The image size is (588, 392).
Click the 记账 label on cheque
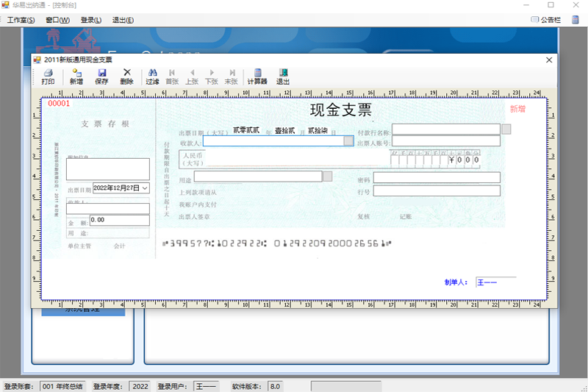406,216
